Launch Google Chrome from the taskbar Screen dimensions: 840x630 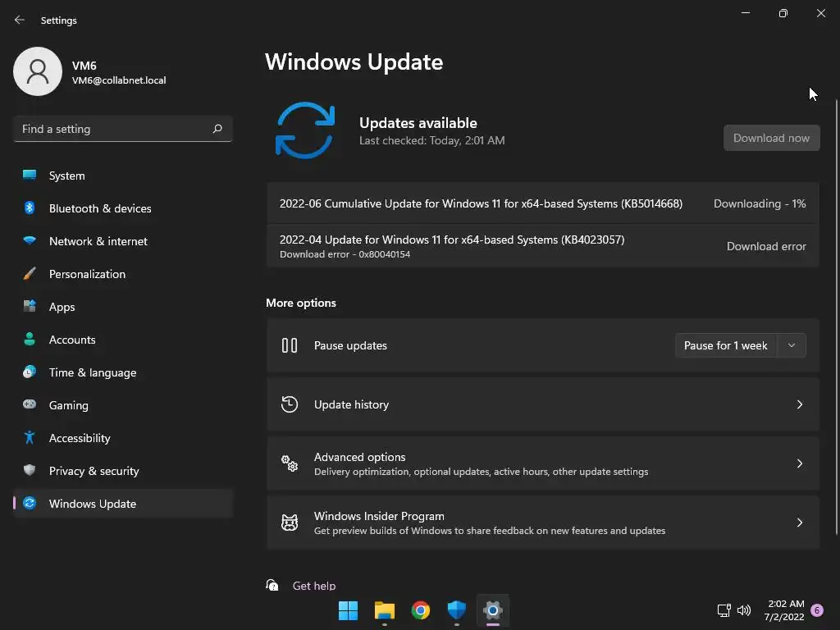pyautogui.click(x=421, y=610)
